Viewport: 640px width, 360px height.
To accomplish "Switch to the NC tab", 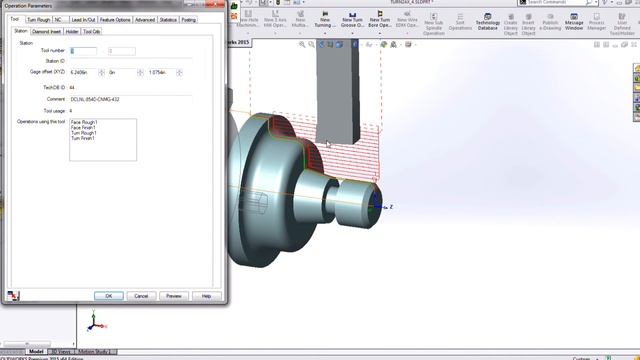I will coord(60,20).
